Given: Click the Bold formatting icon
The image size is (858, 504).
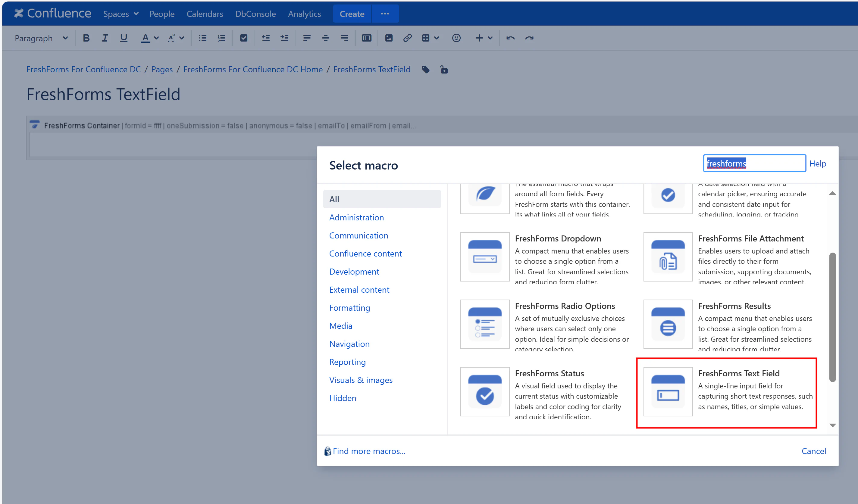Looking at the screenshot, I should coord(86,38).
